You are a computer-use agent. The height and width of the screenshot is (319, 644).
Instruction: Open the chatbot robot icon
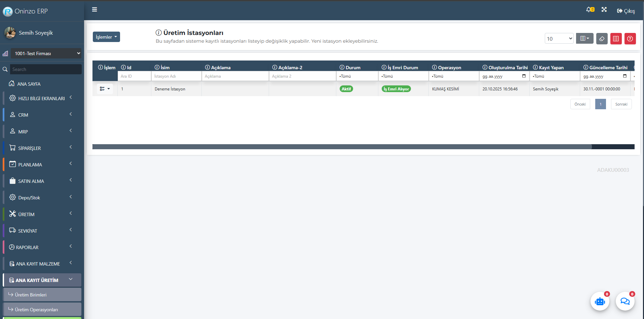pyautogui.click(x=600, y=302)
